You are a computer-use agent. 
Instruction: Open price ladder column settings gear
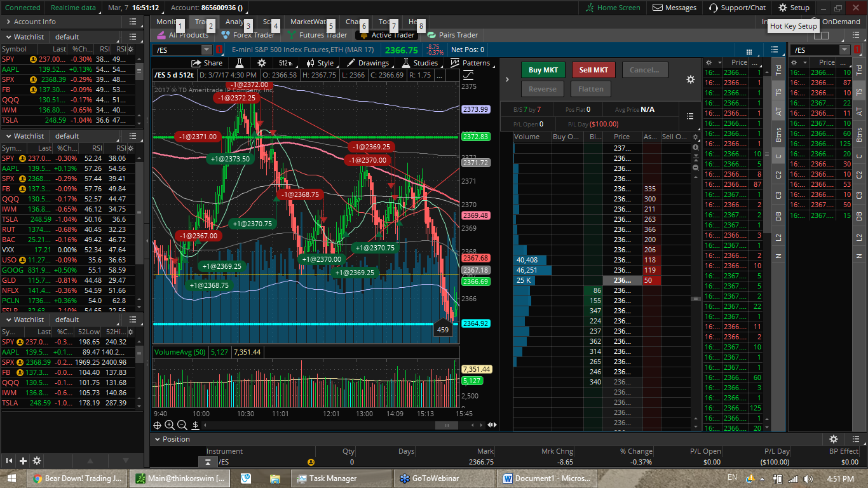[x=696, y=137]
